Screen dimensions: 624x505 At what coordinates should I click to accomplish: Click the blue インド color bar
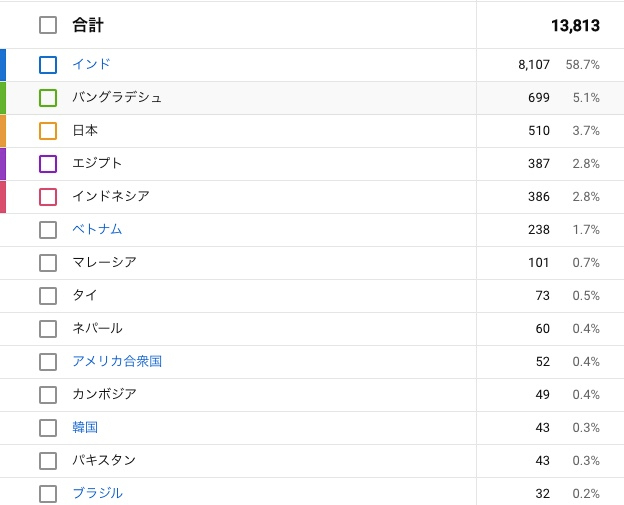pyautogui.click(x=3, y=65)
